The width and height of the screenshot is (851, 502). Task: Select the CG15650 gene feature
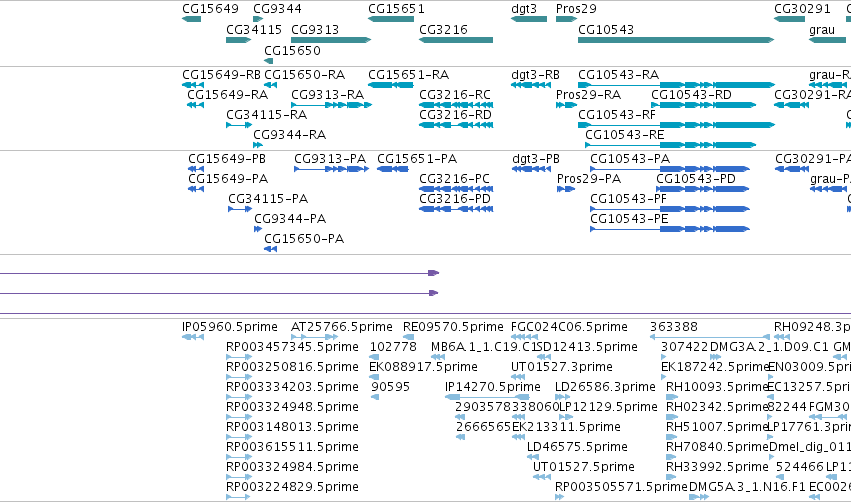(269, 61)
